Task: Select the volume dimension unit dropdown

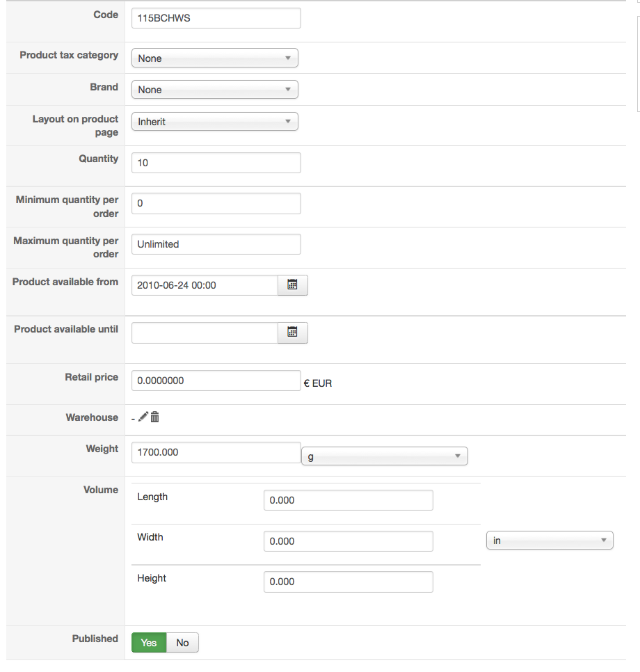Action: [549, 541]
